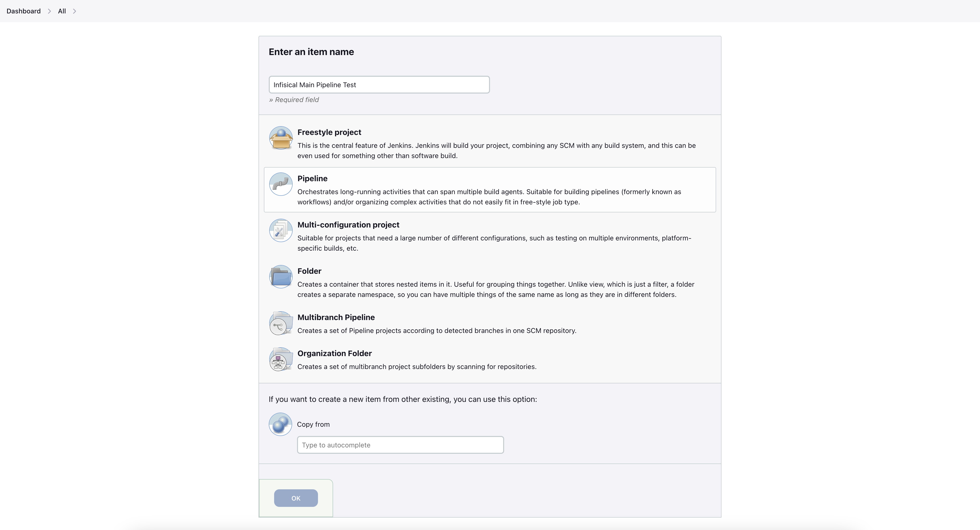Choose Multi-configuration project title
This screenshot has height=530, width=980.
pos(348,225)
